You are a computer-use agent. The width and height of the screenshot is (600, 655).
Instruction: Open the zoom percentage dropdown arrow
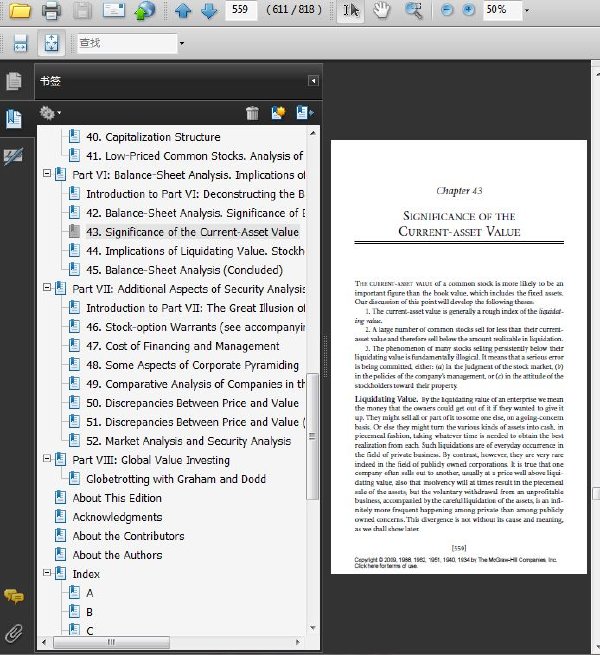(x=526, y=10)
